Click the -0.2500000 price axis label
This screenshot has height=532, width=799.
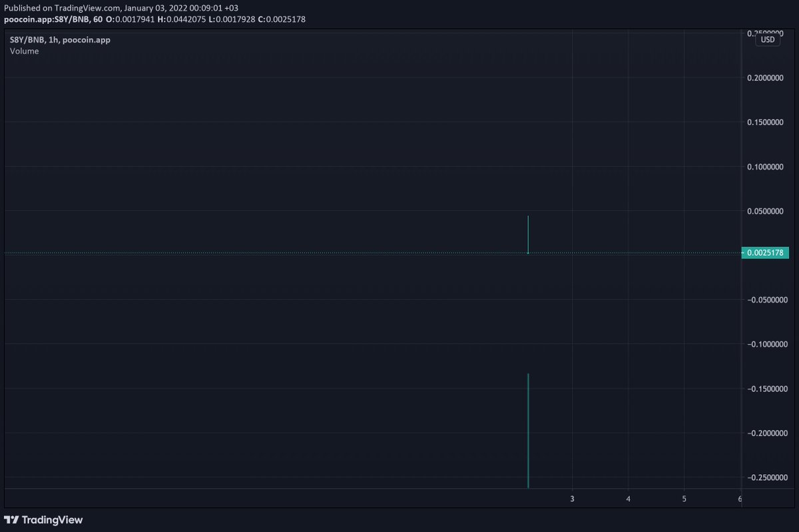click(766, 477)
